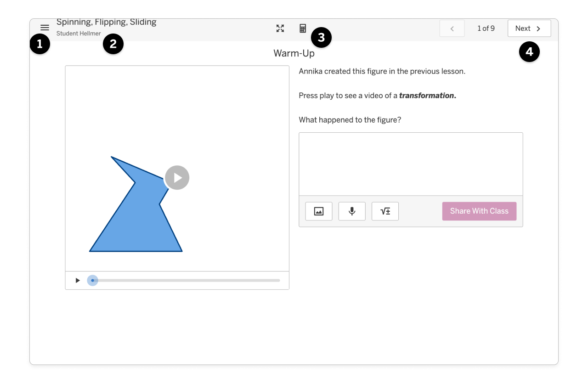
Task: Enter fullscreen mode
Action: (280, 28)
